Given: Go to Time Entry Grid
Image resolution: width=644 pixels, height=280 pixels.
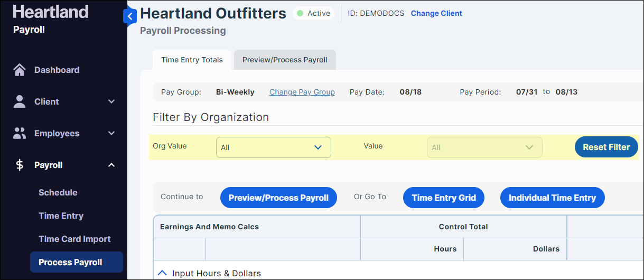Looking at the screenshot, I should (x=444, y=198).
